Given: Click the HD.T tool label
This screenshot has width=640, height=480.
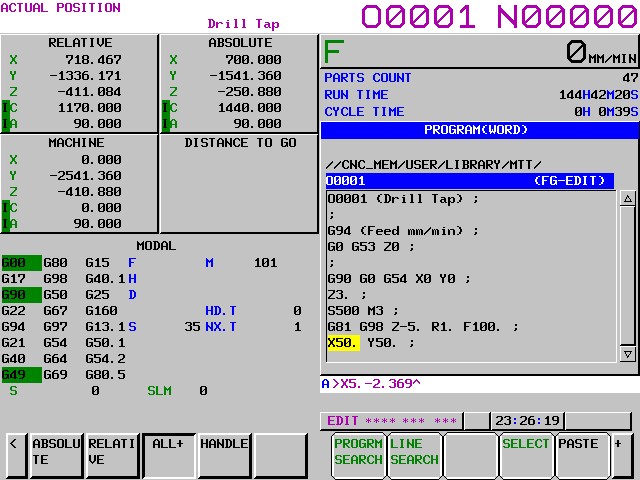Looking at the screenshot, I should pyautogui.click(x=221, y=311).
